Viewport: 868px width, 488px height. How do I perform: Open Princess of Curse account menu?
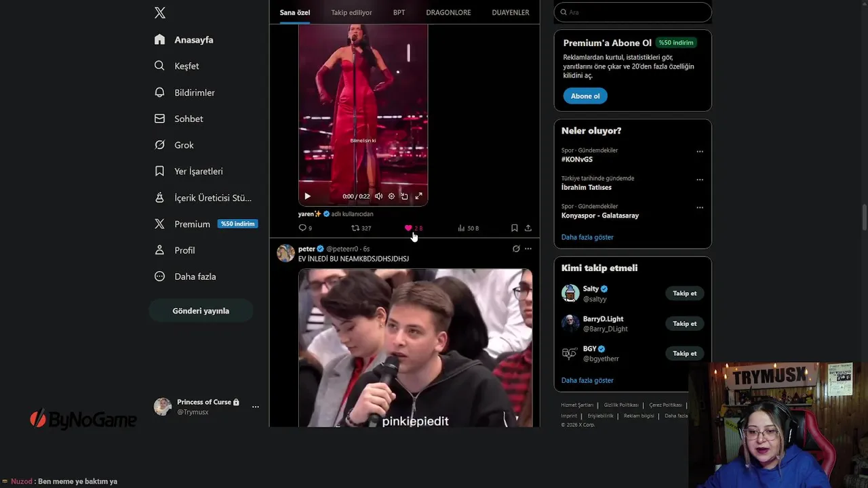click(207, 407)
